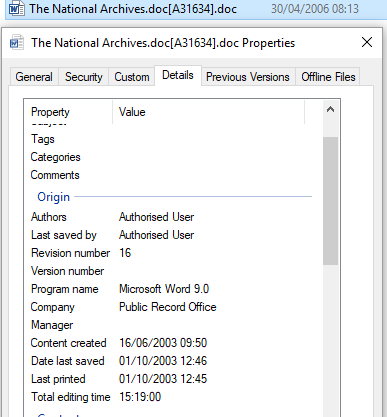Switch to the Security tab
Viewport: 387px width, 417px height.
click(84, 77)
